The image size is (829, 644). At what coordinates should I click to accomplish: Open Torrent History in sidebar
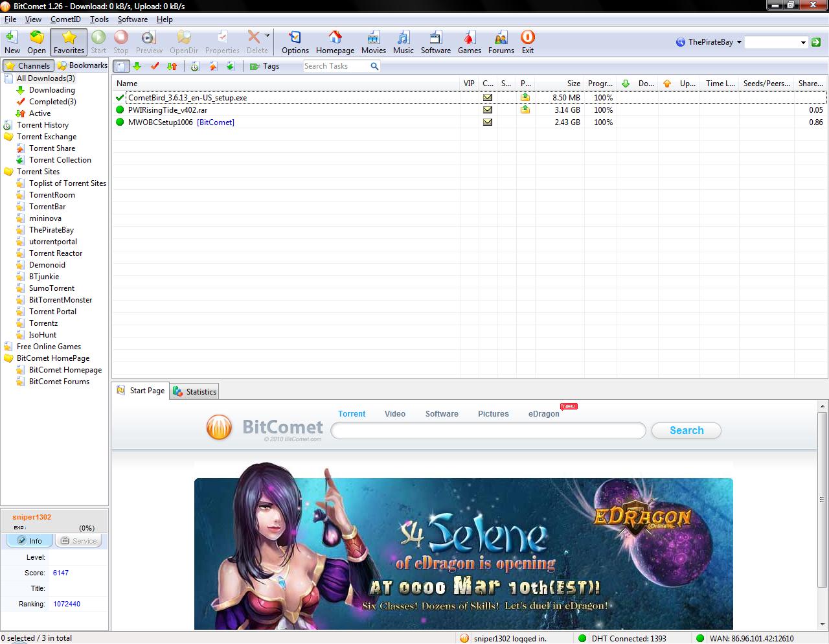tap(42, 125)
